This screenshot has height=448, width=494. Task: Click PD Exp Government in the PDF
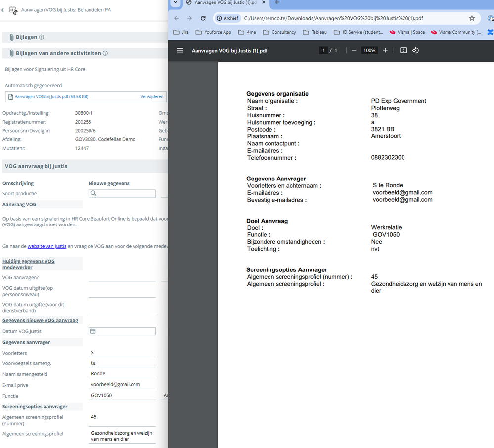click(x=399, y=101)
